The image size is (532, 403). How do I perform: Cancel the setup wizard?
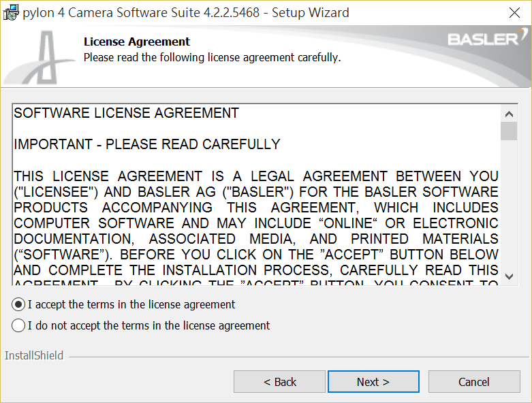[x=474, y=382]
